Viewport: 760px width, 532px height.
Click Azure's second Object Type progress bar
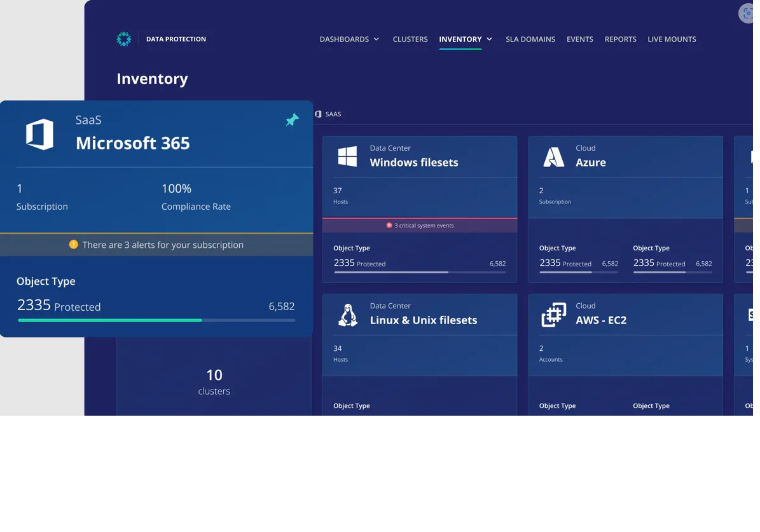coord(673,272)
